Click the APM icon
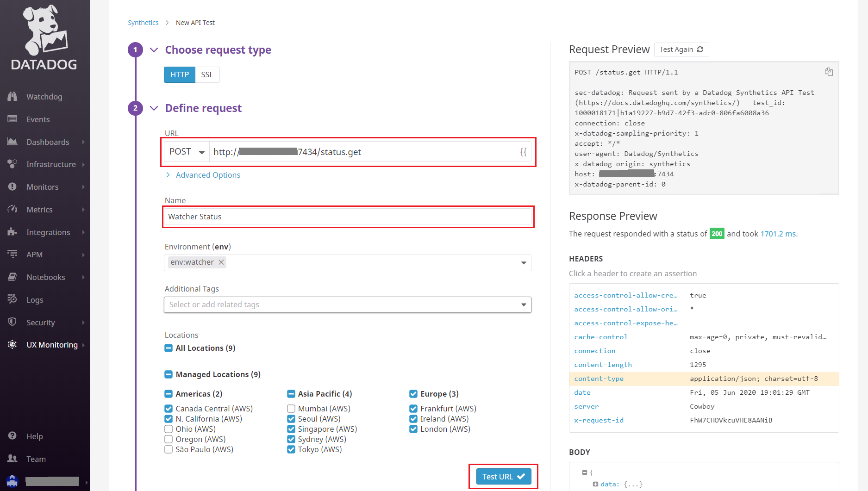The width and height of the screenshot is (868, 491). [12, 254]
